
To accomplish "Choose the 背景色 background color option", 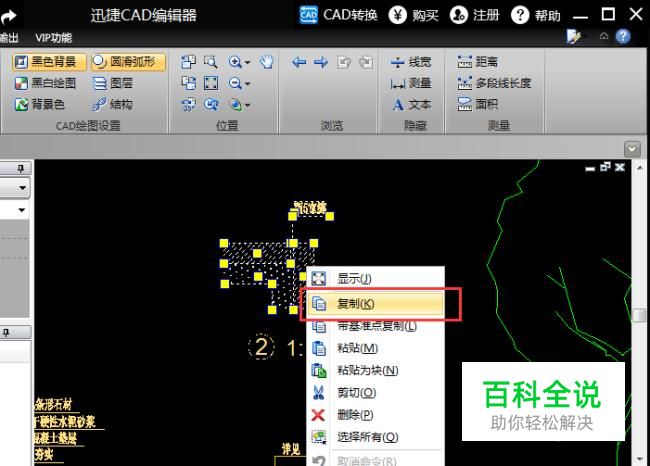I will (x=40, y=104).
